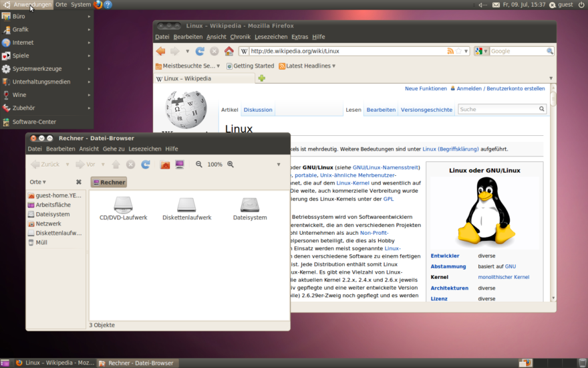This screenshot has width=588, height=368.
Task: Close the Orte sidebar with X icon
Action: click(79, 182)
